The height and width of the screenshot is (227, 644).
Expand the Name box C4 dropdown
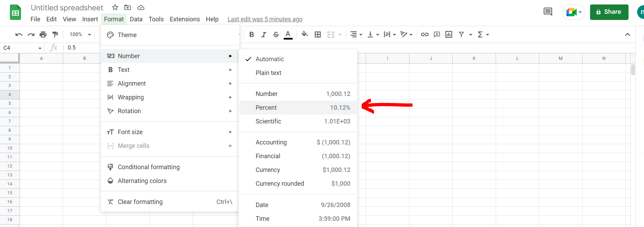pos(40,48)
